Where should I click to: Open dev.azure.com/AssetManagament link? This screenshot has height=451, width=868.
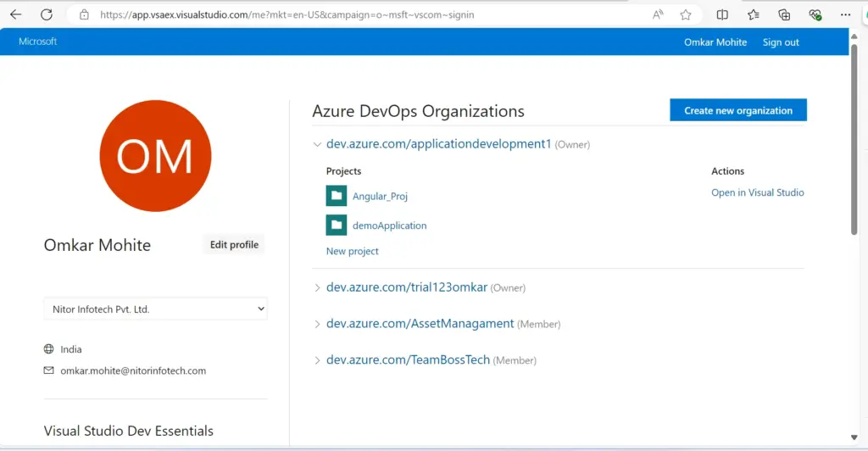click(420, 324)
